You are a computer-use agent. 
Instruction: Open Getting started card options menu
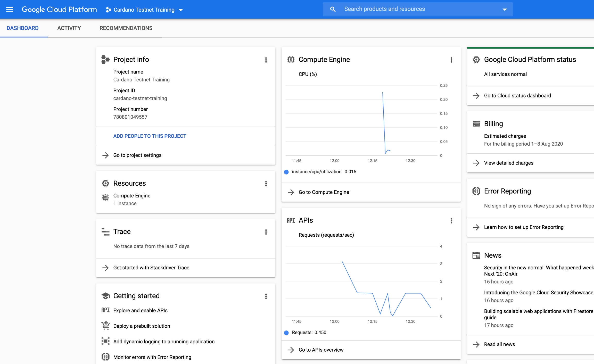[266, 296]
